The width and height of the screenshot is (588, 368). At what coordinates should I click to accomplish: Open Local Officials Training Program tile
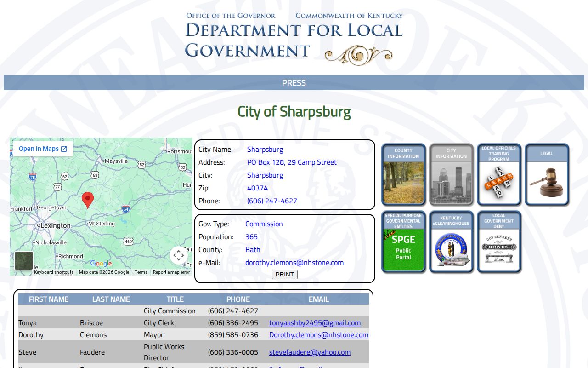pyautogui.click(x=499, y=174)
